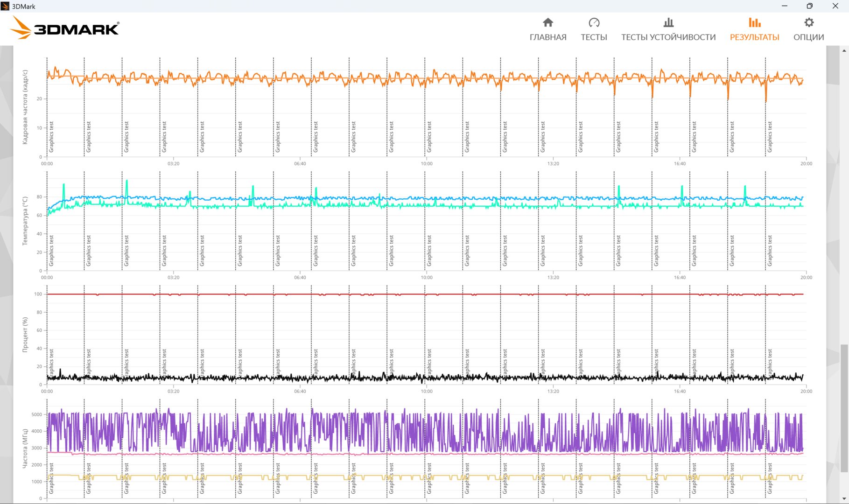This screenshot has width=849, height=504.
Task: Open the ГЛАВНАЯ tab
Action: pyautogui.click(x=548, y=37)
